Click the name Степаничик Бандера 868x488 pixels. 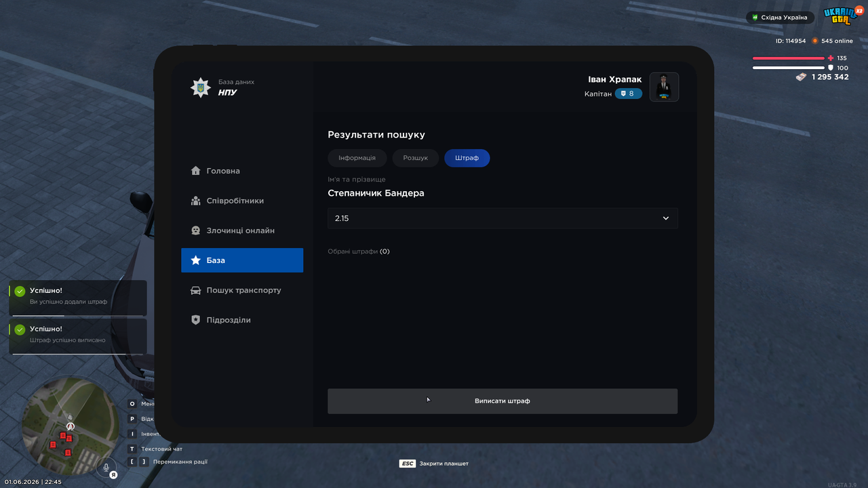[376, 193]
